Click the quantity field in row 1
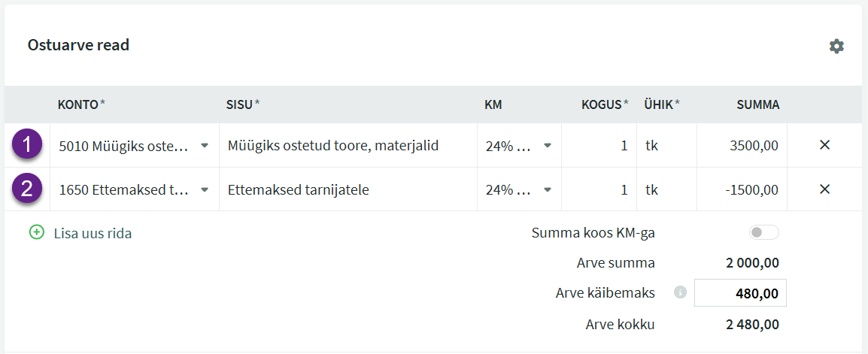 click(x=598, y=146)
